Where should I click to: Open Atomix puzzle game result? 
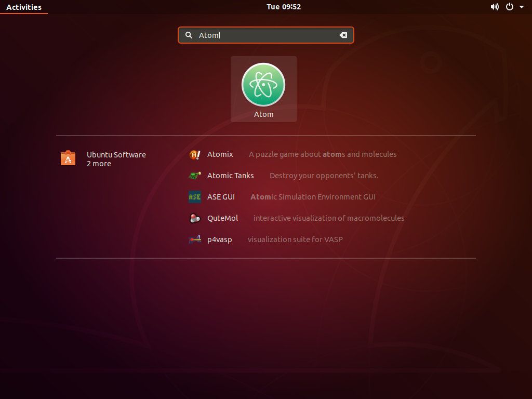pyautogui.click(x=220, y=154)
